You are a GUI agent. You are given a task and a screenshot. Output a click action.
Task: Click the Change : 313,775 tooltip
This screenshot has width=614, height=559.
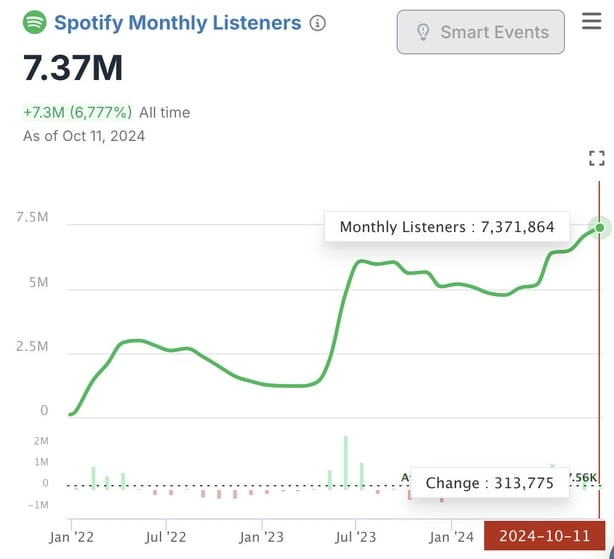click(x=489, y=483)
